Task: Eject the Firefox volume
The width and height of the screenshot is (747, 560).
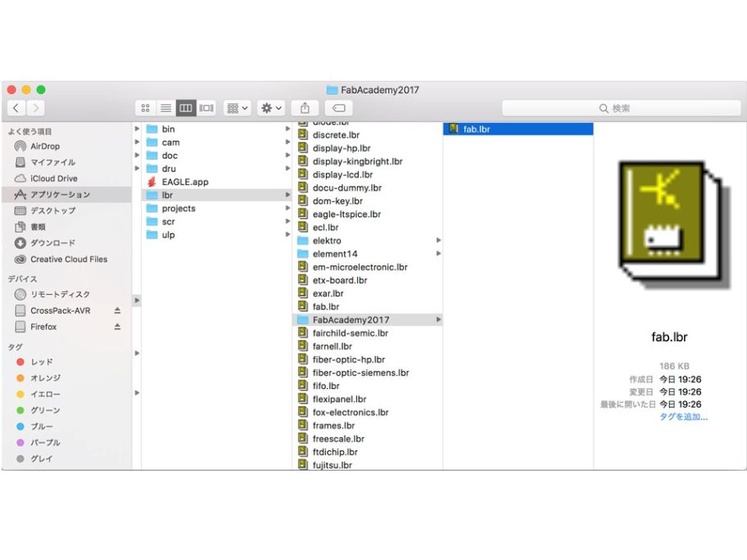Action: (117, 327)
